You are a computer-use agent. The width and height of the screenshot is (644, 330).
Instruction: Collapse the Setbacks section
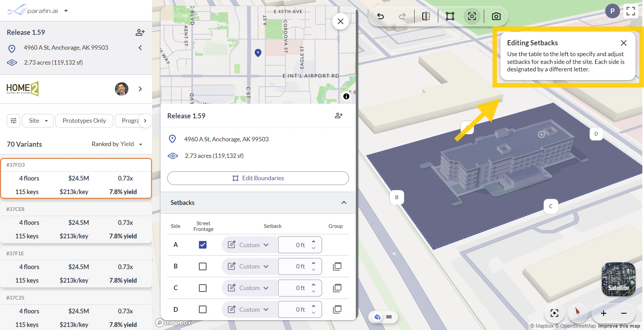344,203
